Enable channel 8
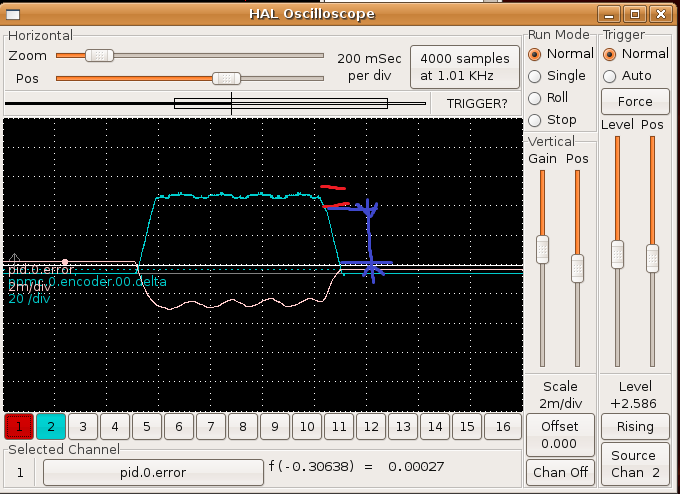Screen dimensions: 680x494 [x=243, y=427]
